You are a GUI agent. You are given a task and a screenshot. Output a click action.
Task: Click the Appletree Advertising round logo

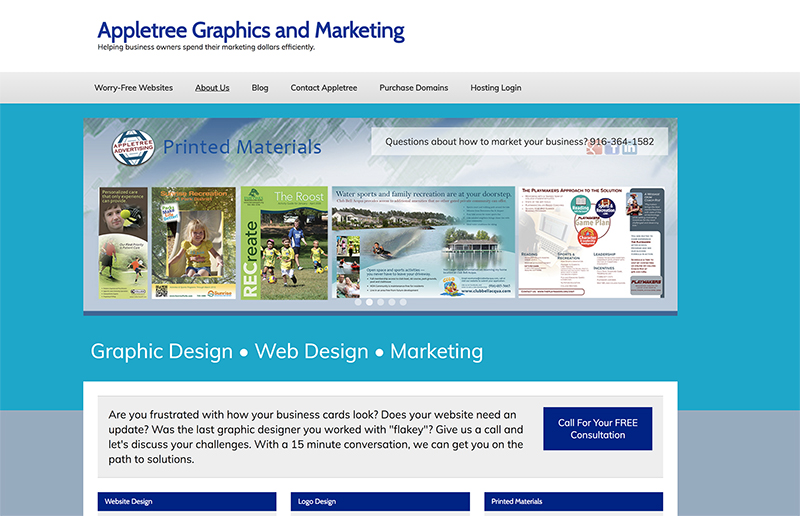click(133, 148)
